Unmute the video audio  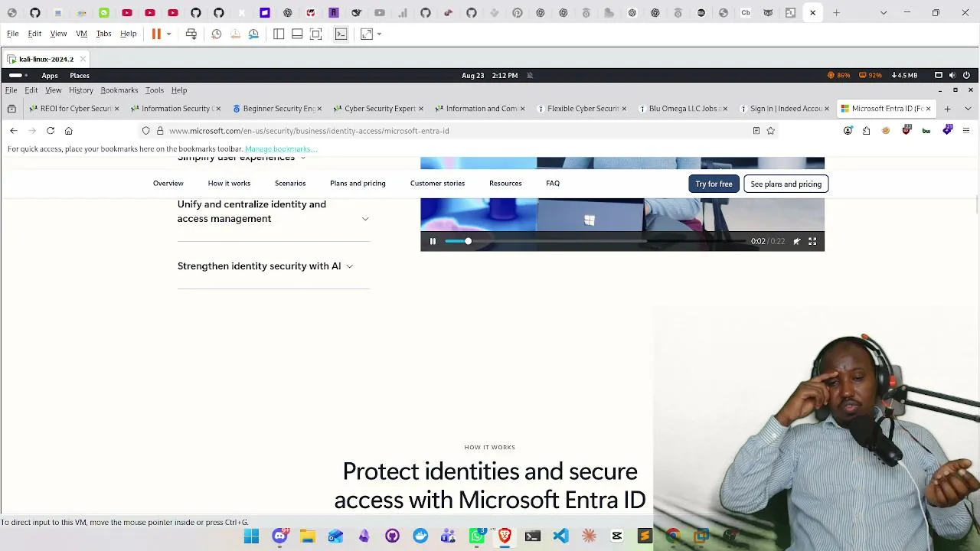click(796, 241)
